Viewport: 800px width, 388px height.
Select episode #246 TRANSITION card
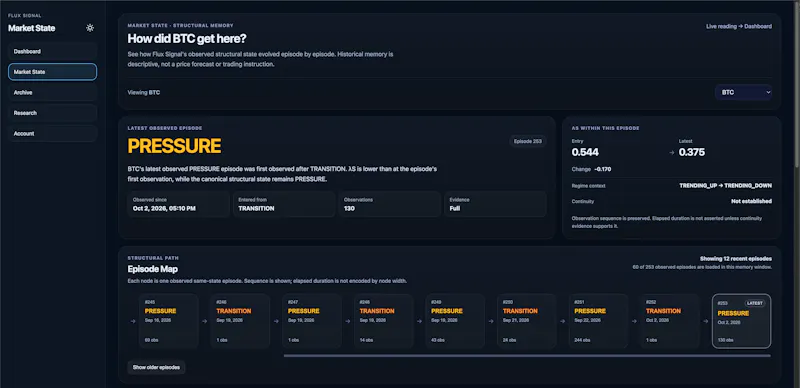(x=240, y=321)
